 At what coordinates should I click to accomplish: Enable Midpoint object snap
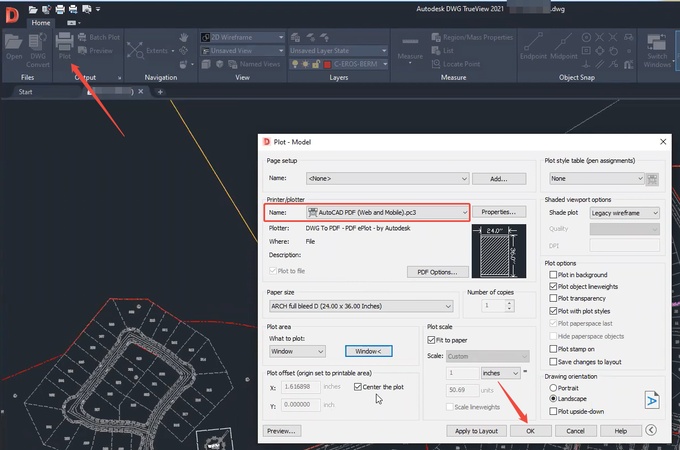tap(563, 46)
